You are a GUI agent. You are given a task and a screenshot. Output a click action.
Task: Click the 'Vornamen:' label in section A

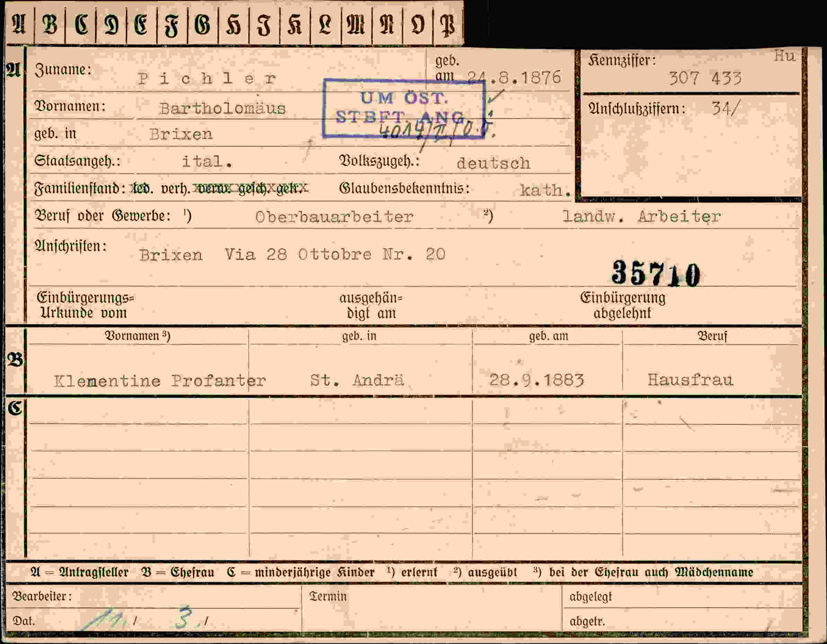click(x=70, y=106)
